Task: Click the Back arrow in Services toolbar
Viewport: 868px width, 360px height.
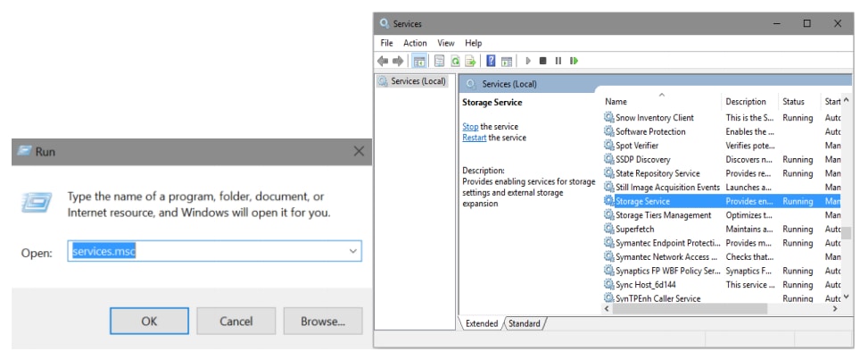Action: point(384,61)
